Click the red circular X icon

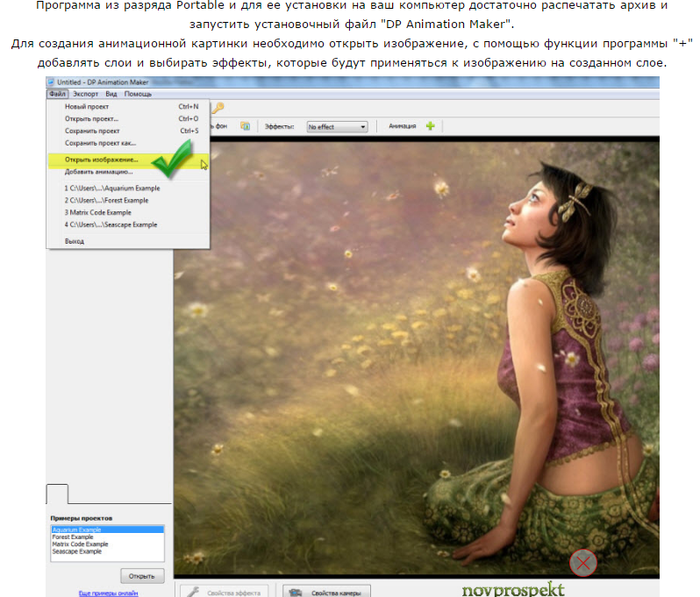583,563
